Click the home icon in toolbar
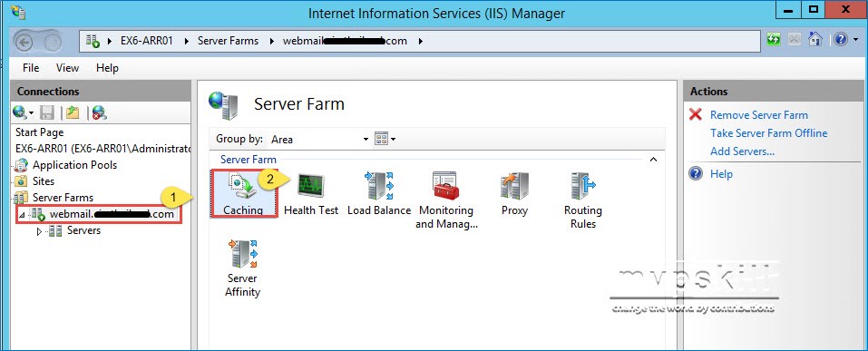The height and width of the screenshot is (351, 868). [814, 40]
